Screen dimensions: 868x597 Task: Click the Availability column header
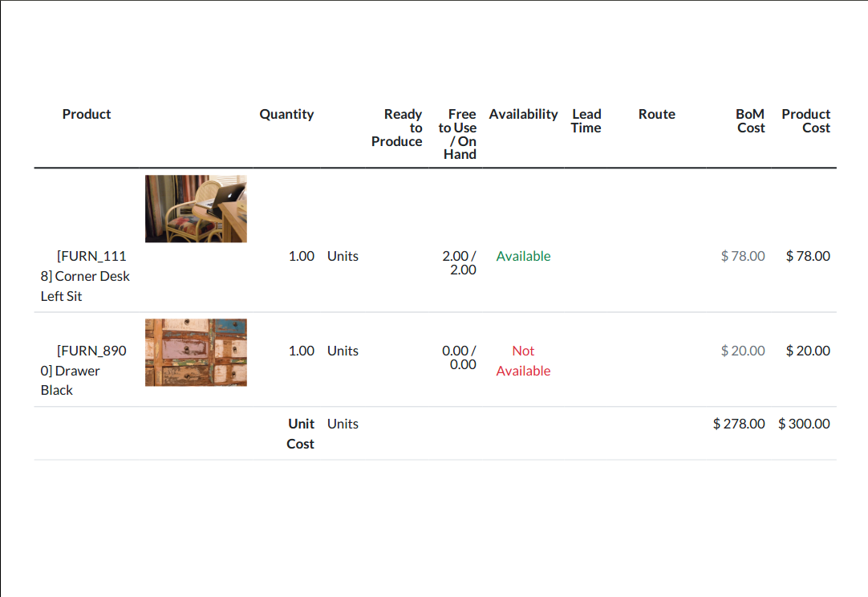tap(523, 114)
